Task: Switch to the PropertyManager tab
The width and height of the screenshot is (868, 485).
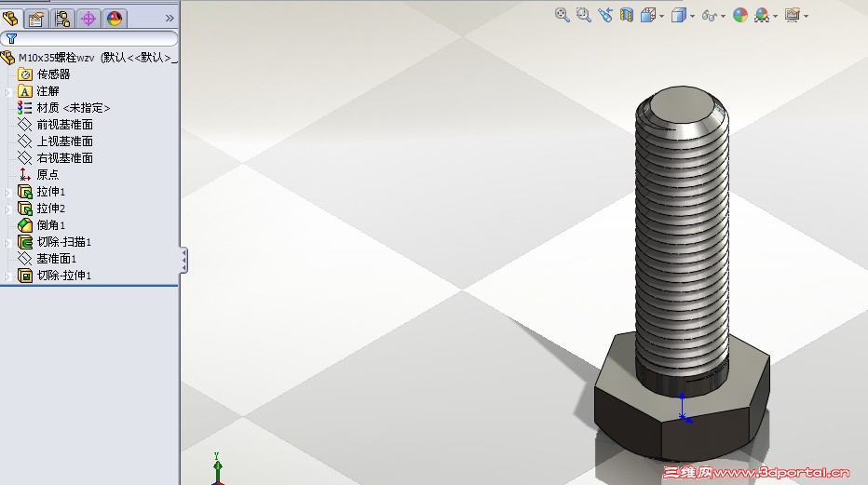Action: pos(36,19)
